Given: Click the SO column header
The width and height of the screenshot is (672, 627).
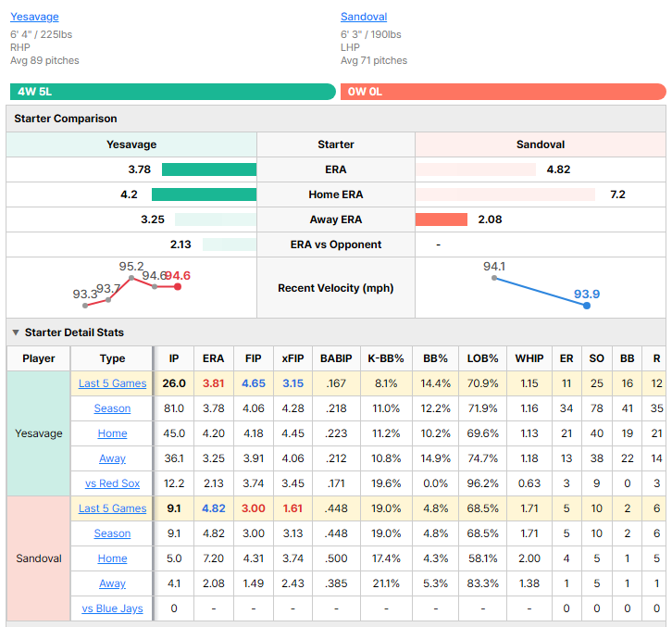Looking at the screenshot, I should click(597, 358).
